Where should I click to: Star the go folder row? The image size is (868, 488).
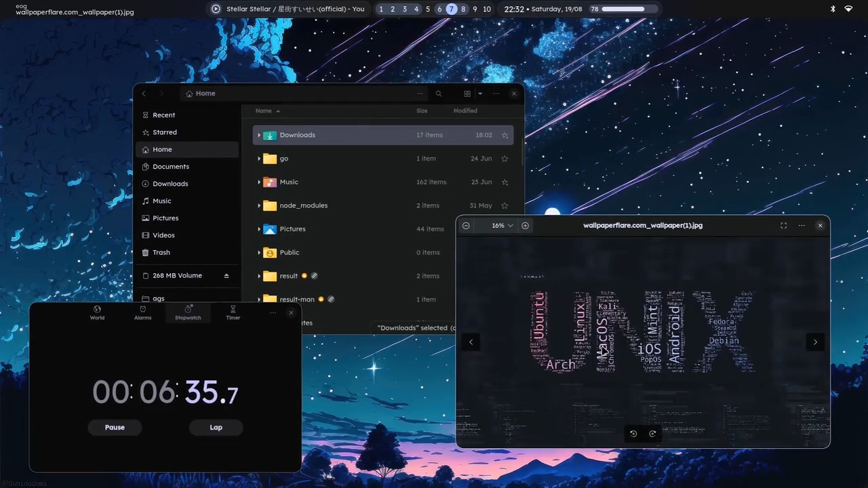click(x=505, y=159)
